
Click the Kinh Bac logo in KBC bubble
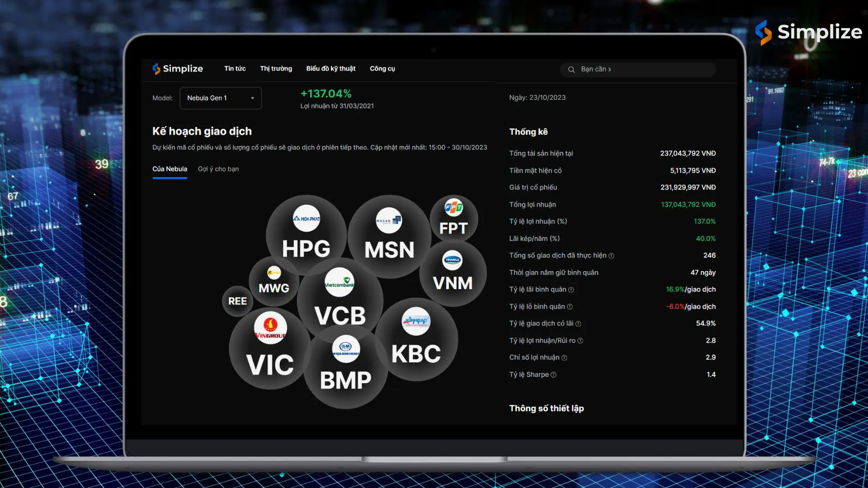click(416, 321)
